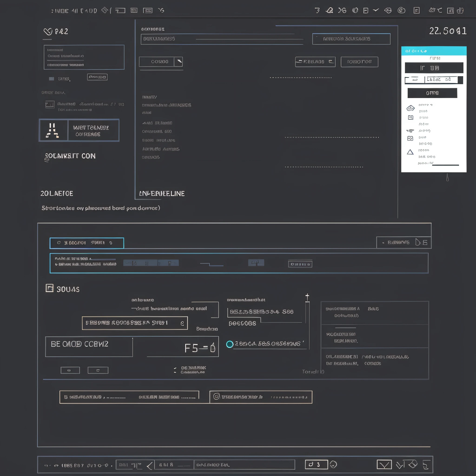Click the 'IOHIO NOG' button

tap(360, 62)
